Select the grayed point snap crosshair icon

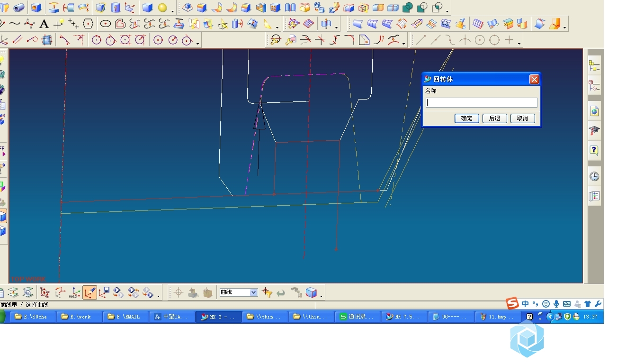pyautogui.click(x=178, y=292)
